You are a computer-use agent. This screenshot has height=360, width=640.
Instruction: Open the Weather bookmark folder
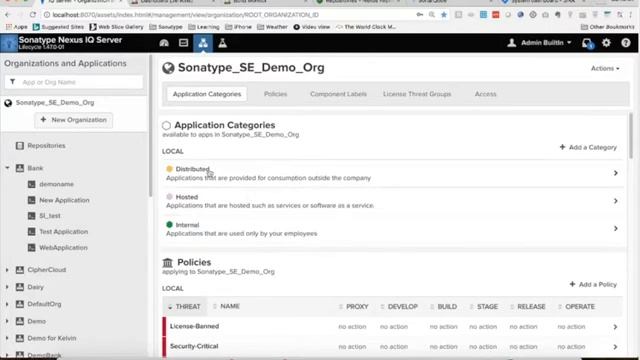[272, 27]
